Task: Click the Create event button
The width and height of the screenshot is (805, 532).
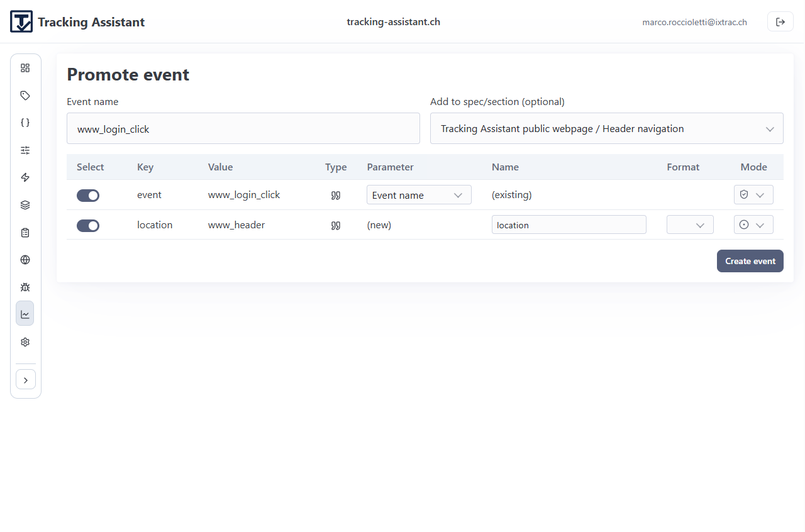Action: [x=750, y=261]
